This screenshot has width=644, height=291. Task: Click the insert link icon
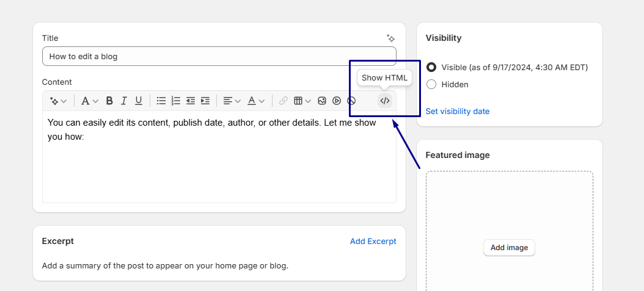pyautogui.click(x=284, y=101)
